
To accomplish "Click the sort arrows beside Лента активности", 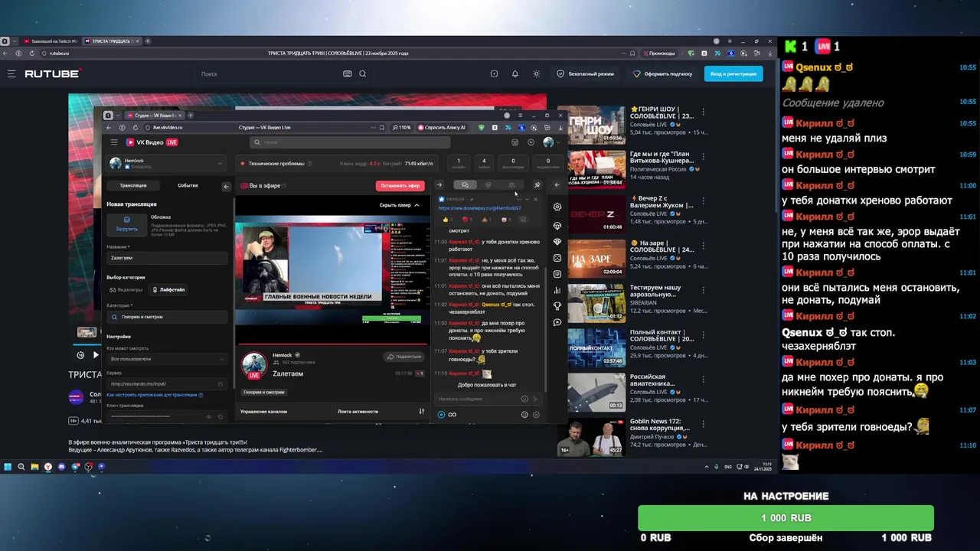I will point(421,412).
